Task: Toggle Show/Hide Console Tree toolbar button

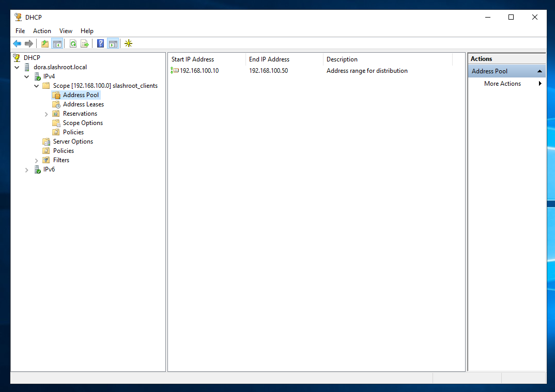Action: (57, 44)
